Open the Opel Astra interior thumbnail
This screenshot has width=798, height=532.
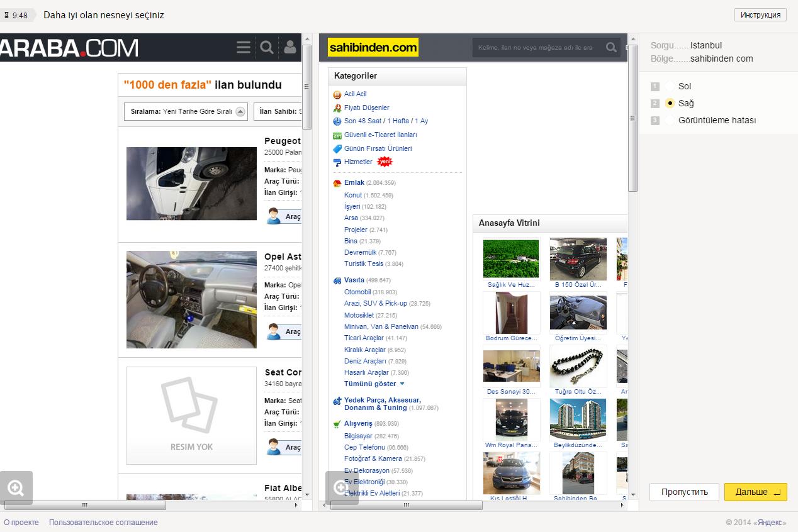click(x=191, y=299)
